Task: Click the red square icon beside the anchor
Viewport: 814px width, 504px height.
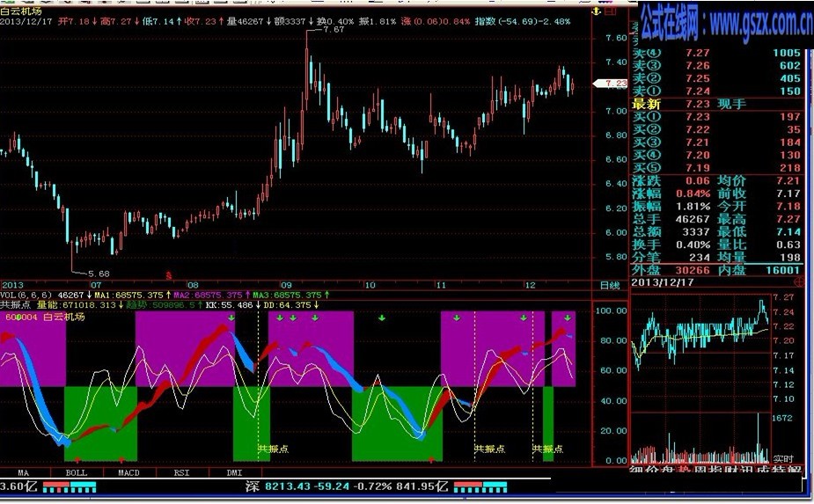Action: pos(610,11)
